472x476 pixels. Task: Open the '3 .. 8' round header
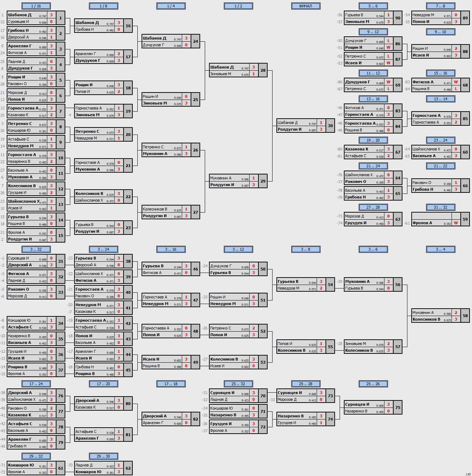tap(306, 249)
